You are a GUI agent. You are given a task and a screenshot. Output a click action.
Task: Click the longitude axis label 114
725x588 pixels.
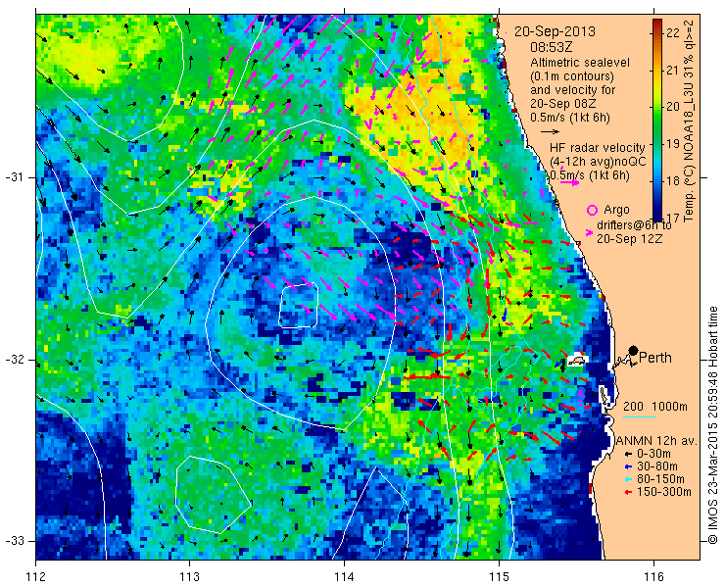344,577
